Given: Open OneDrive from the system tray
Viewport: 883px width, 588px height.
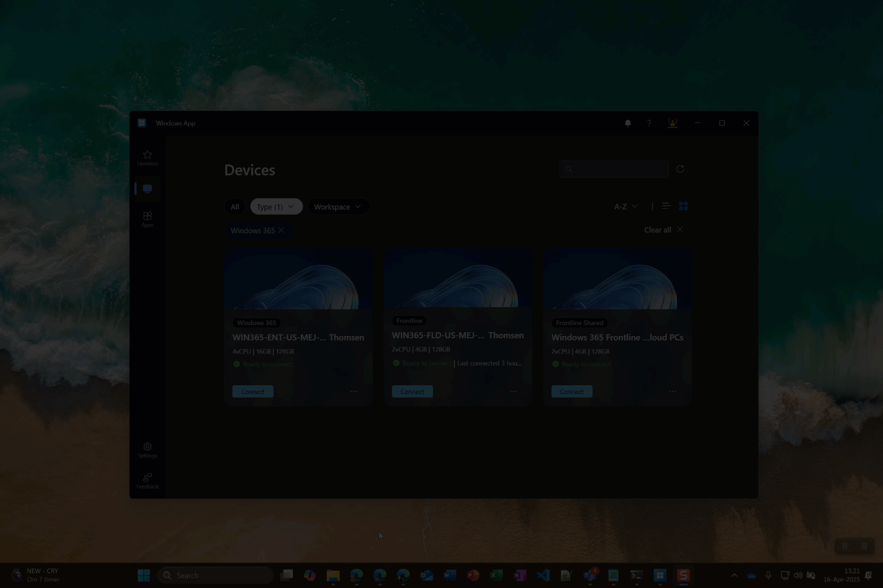Looking at the screenshot, I should coord(751,575).
